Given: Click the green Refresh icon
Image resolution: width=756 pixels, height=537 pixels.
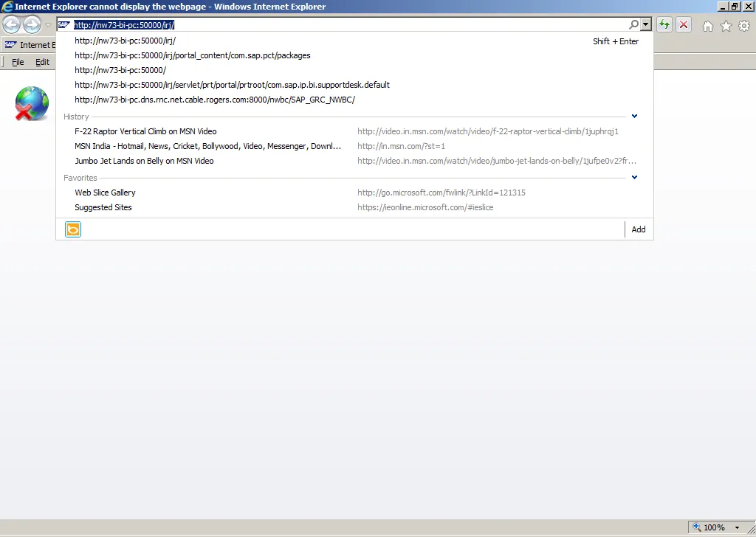Looking at the screenshot, I should click(664, 24).
